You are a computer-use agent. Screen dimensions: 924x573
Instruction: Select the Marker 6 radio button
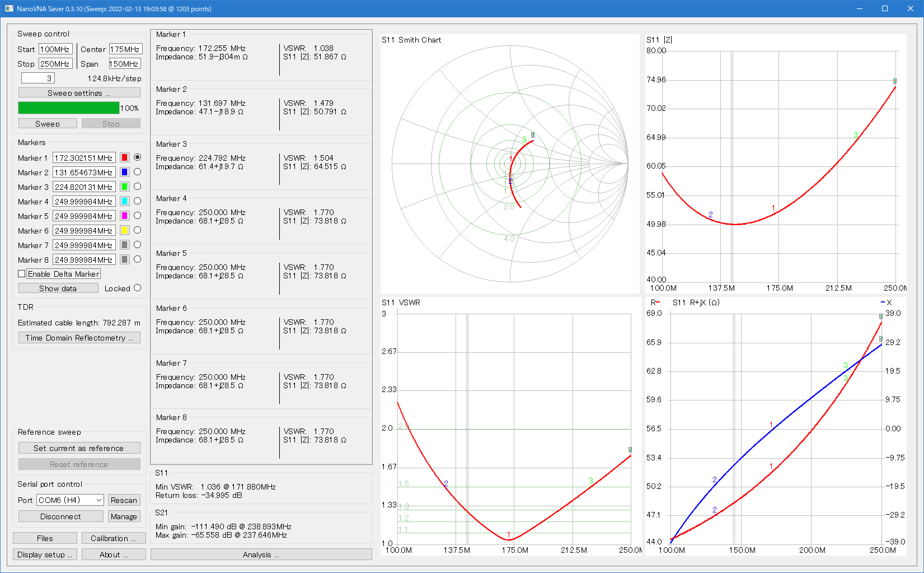[137, 230]
